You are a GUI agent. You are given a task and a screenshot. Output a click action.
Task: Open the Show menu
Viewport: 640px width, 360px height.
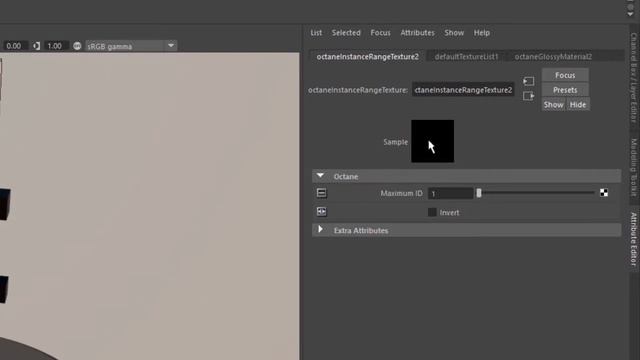[454, 33]
